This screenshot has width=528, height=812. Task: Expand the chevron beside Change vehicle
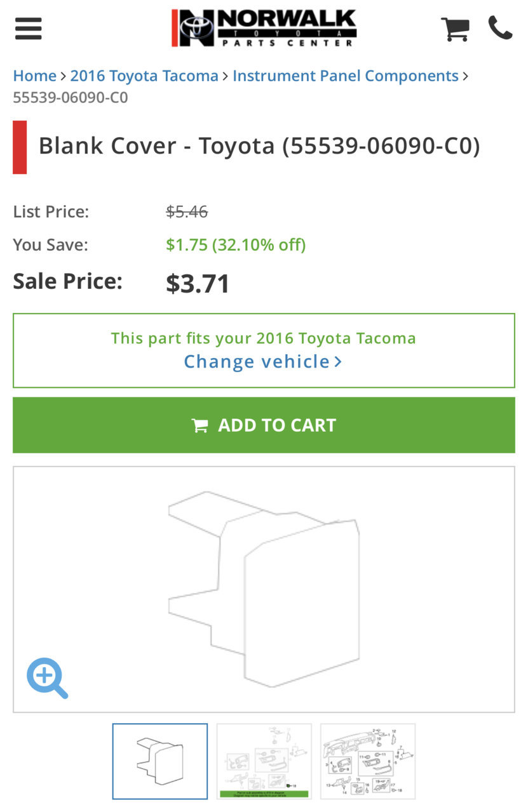click(x=338, y=362)
